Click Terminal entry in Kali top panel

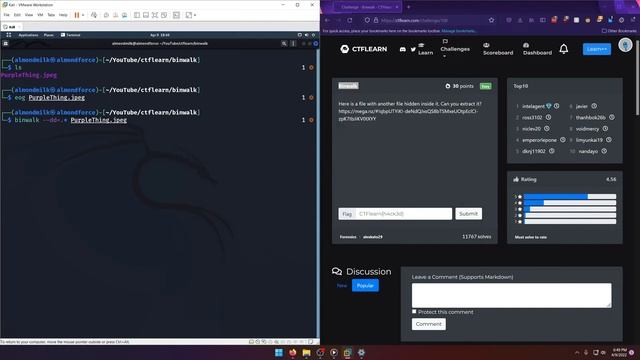[x=71, y=35]
